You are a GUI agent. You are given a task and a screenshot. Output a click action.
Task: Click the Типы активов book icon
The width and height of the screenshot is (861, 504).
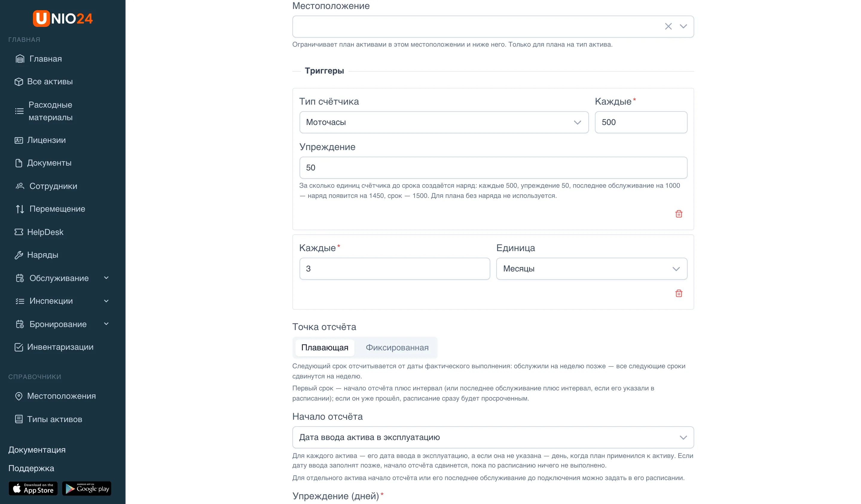[19, 419]
